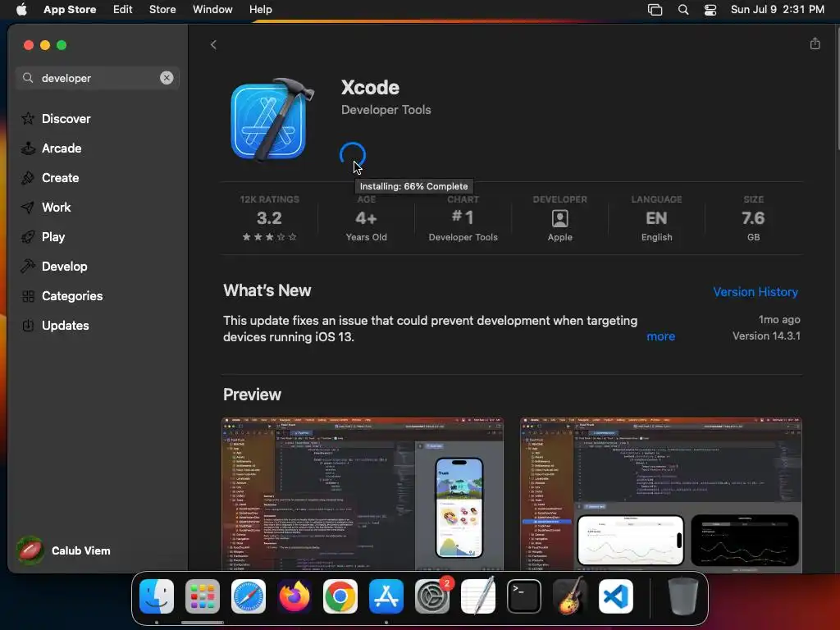Image resolution: width=840 pixels, height=630 pixels.
Task: Open the Help menu
Action: coord(260,10)
